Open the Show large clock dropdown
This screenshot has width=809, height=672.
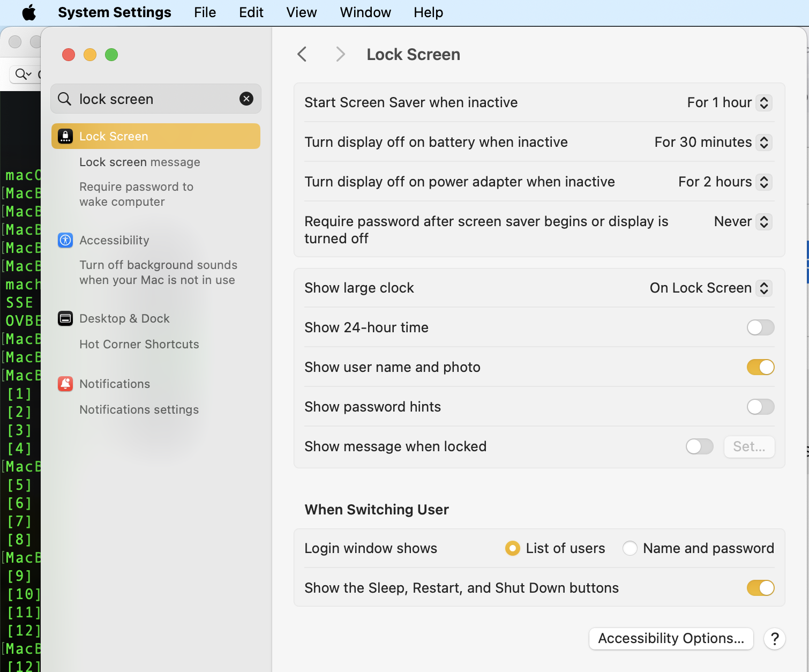tap(763, 288)
